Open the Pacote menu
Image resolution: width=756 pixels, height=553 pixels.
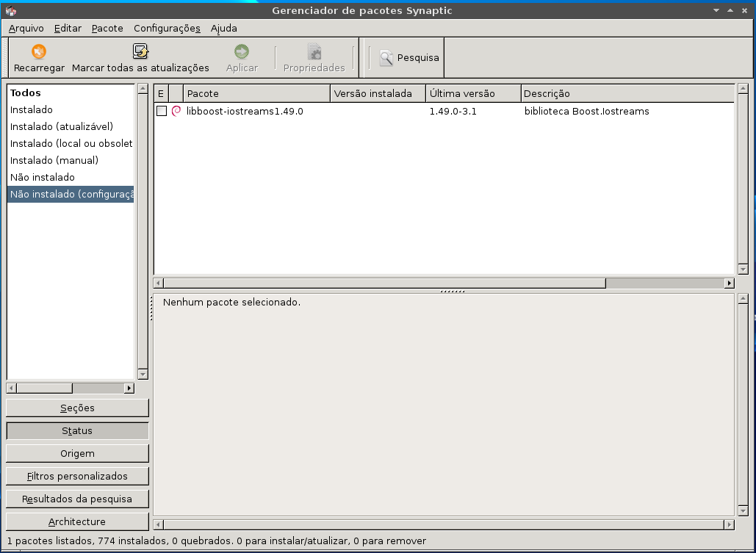click(107, 29)
